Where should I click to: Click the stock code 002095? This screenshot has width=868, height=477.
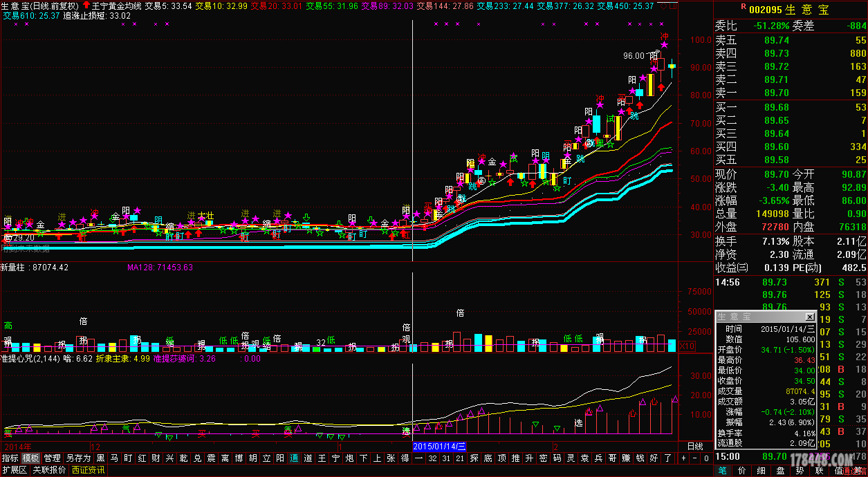pos(767,9)
